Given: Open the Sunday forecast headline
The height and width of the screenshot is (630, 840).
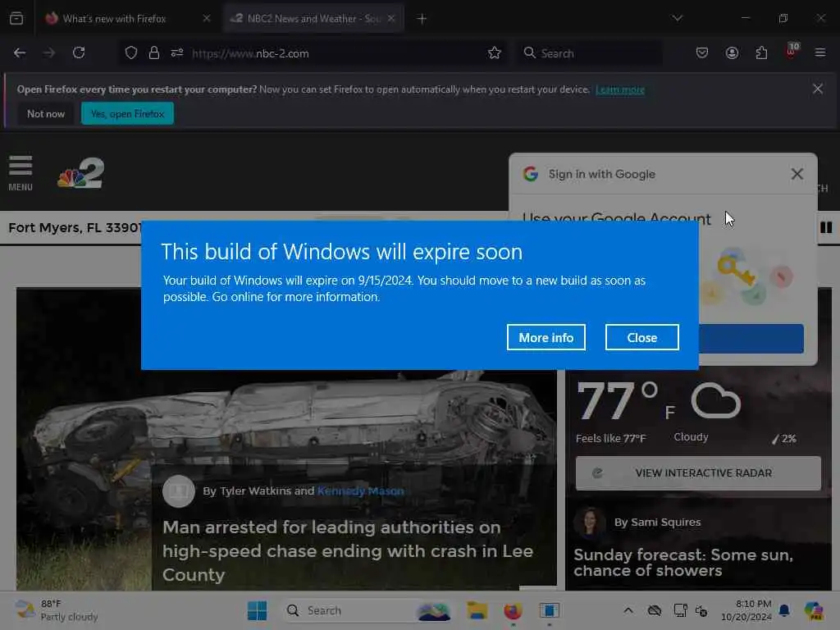Looking at the screenshot, I should tap(683, 563).
